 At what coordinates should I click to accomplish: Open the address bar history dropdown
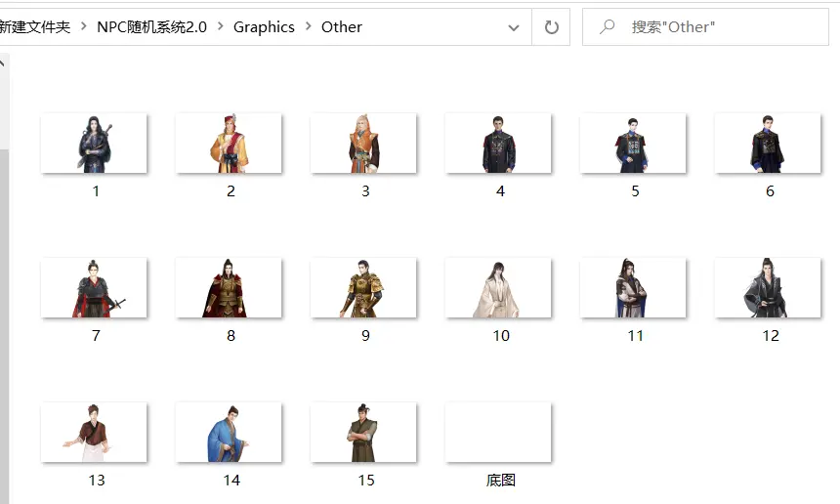tap(514, 27)
